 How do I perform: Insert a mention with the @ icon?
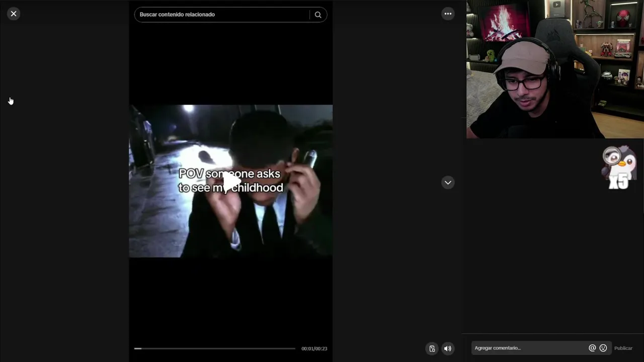[x=592, y=348]
